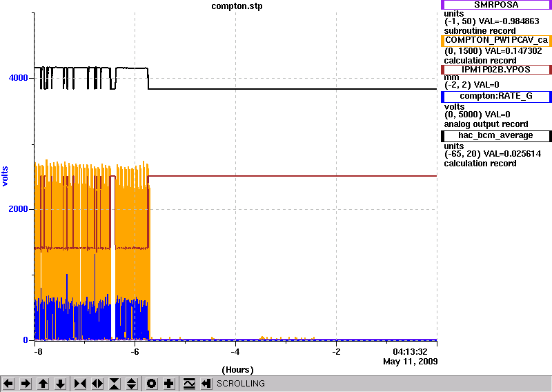Image resolution: width=552 pixels, height=392 pixels.
Task: Select the COMPTON_PW1PCAV_ca legend entry
Action: [496, 40]
